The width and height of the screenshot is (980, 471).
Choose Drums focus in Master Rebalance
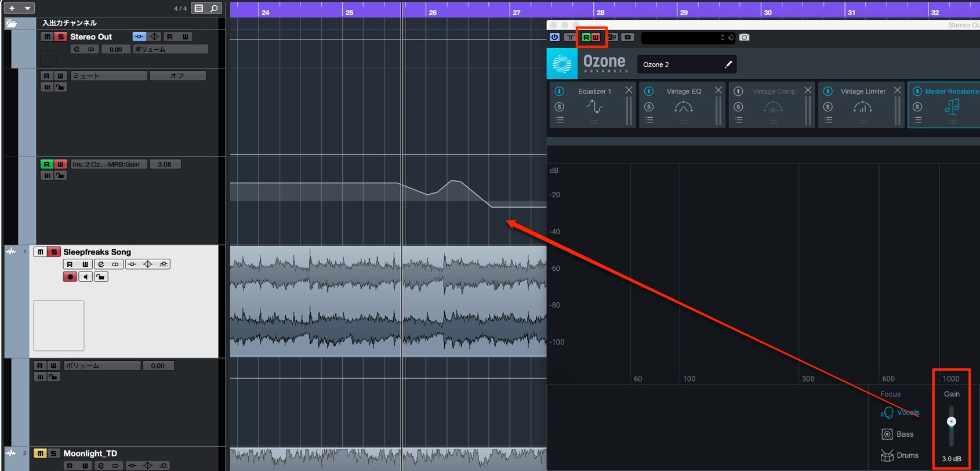tap(899, 455)
